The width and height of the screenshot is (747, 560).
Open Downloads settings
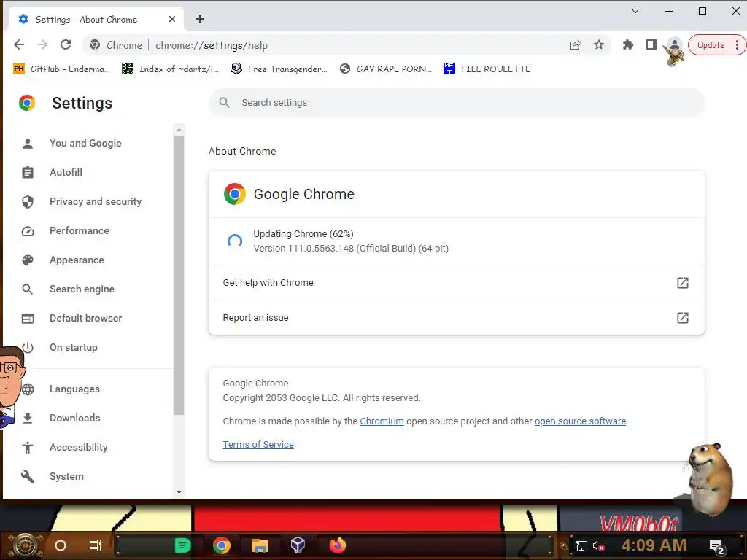coord(75,418)
